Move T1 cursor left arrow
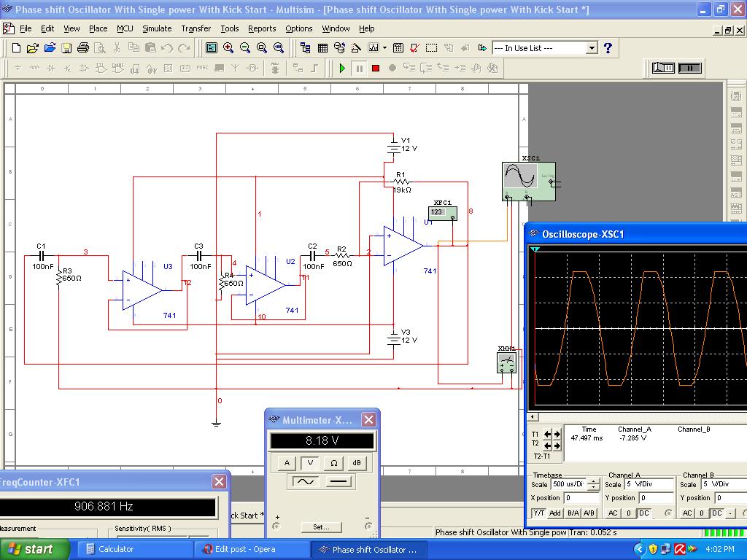The width and height of the screenshot is (747, 560). [547, 435]
